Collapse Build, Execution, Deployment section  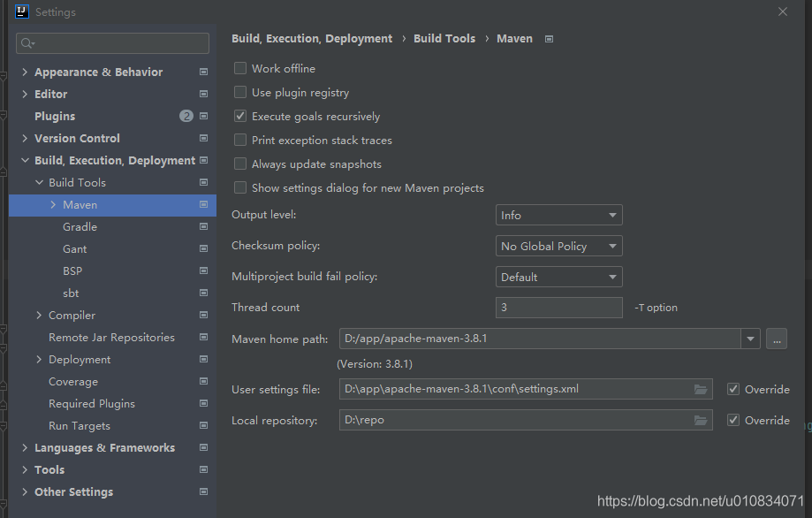click(x=25, y=160)
